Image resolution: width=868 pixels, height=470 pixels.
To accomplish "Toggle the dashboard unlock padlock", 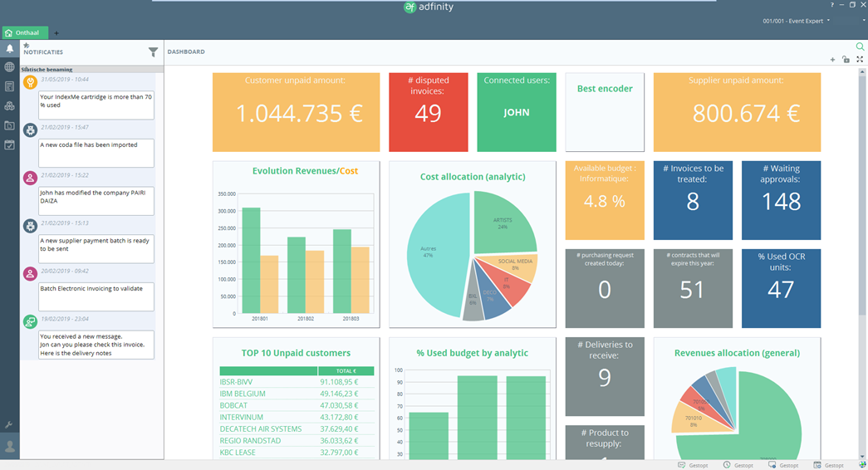I will tap(846, 60).
